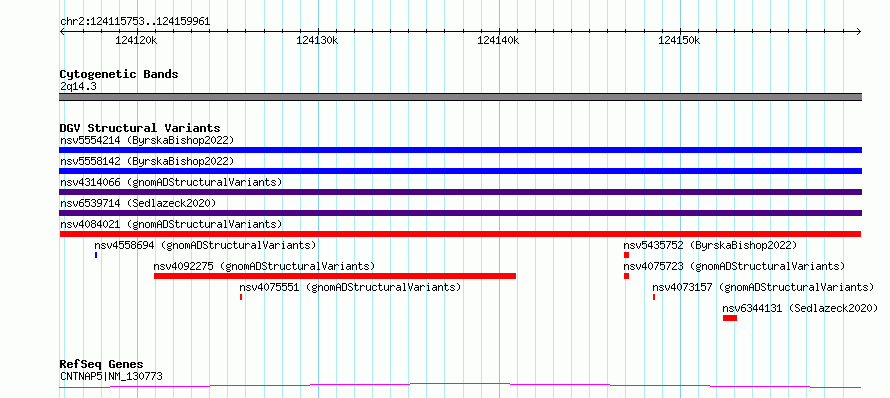Open the nsv4314066 (gnomADStructuralVariants) label
The height and width of the screenshot is (398, 890).
coord(171,182)
